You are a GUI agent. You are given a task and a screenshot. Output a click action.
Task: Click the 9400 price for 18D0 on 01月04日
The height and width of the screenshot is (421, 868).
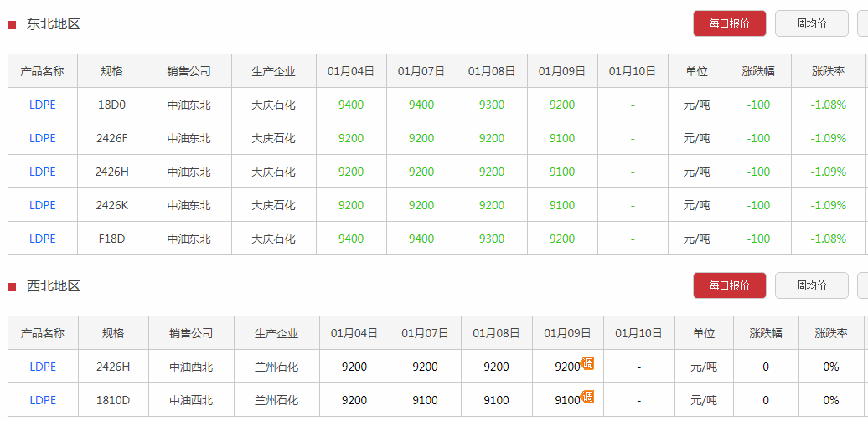[351, 105]
